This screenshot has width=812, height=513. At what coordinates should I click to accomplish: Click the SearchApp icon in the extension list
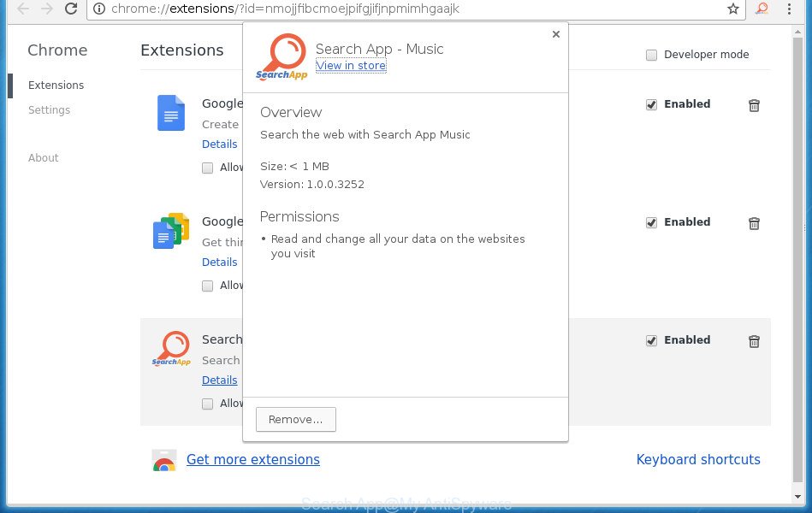click(x=171, y=348)
